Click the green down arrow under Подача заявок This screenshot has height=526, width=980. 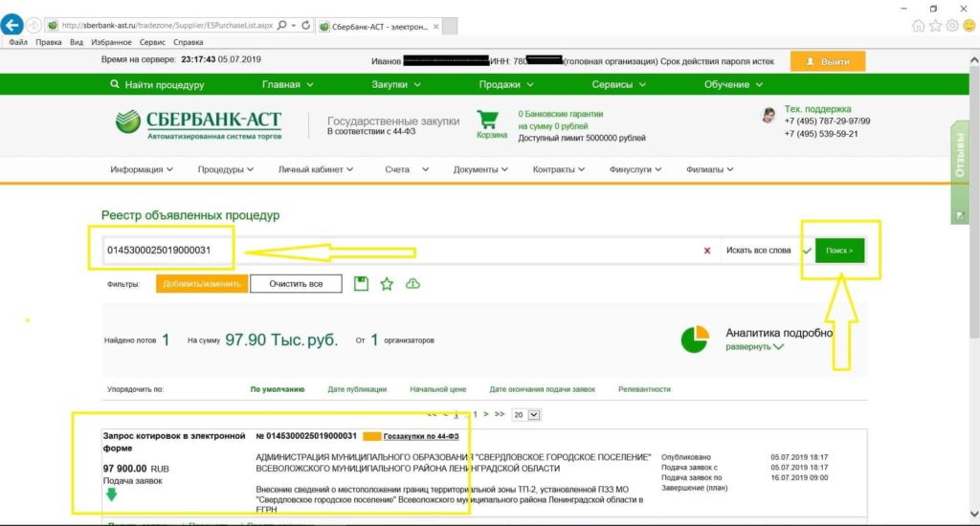(x=111, y=494)
